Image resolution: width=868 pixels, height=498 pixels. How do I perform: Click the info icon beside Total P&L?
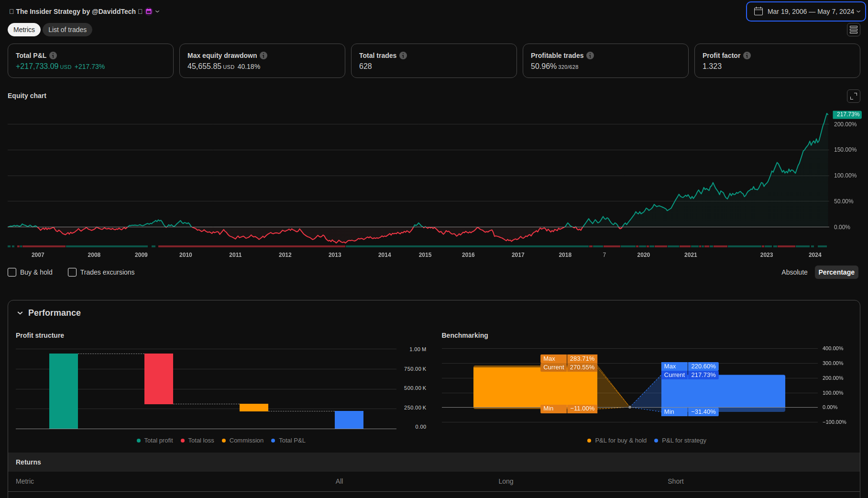click(x=53, y=55)
